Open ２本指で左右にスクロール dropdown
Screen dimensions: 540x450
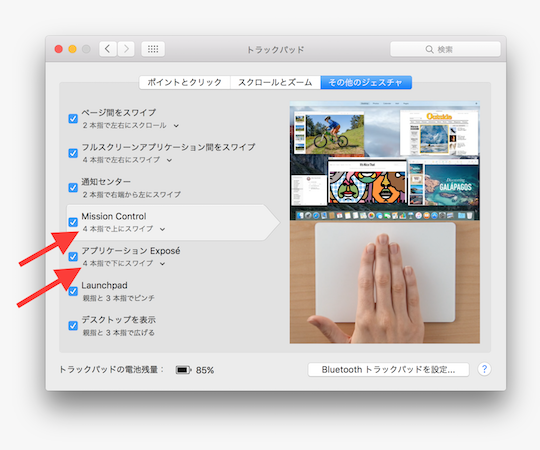(x=131, y=125)
